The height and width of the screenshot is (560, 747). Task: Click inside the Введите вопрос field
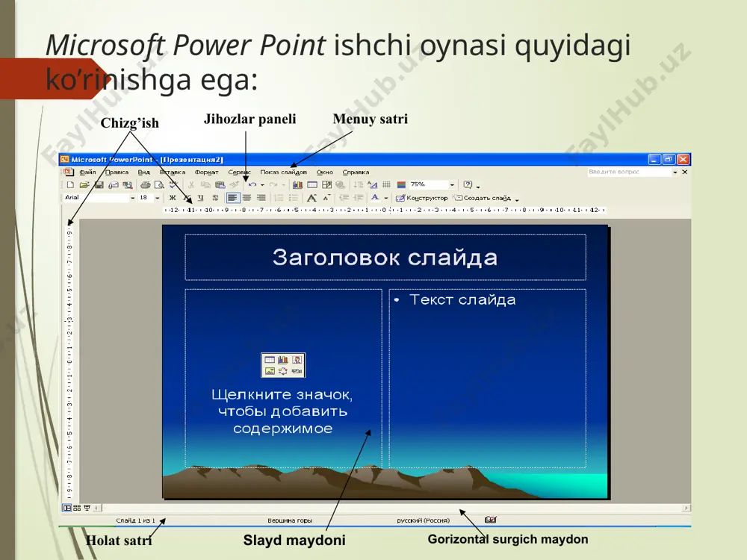pyautogui.click(x=629, y=172)
